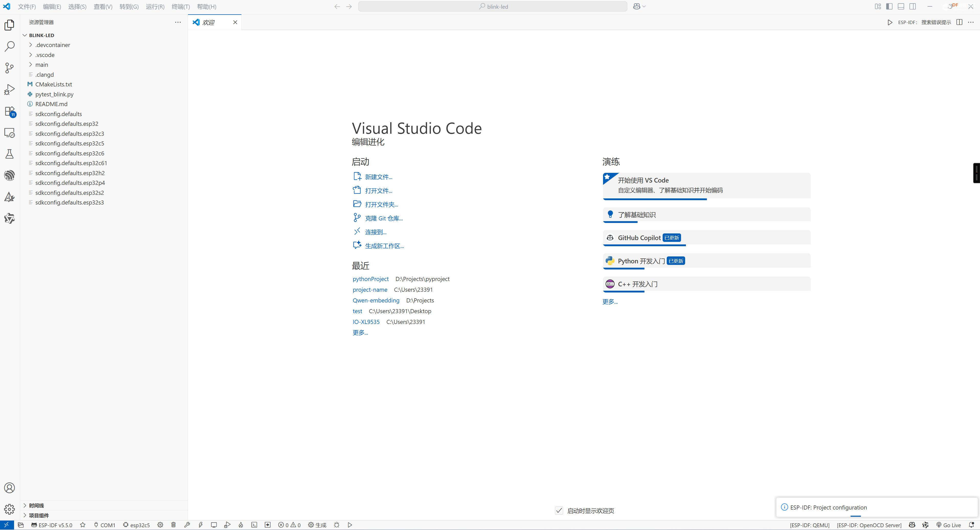Toggle the bottom panel layout button
Image resolution: width=980 pixels, height=530 pixels.
tap(901, 6)
